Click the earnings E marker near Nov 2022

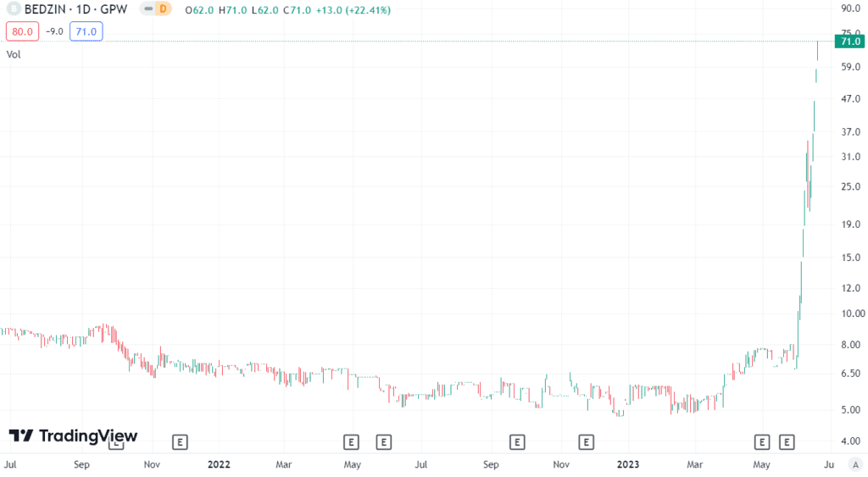coord(586,441)
